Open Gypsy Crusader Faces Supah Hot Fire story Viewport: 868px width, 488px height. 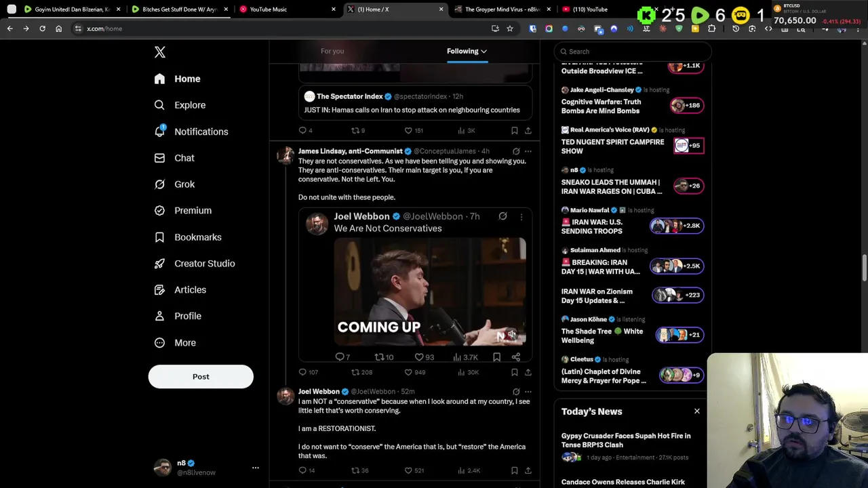(x=626, y=441)
